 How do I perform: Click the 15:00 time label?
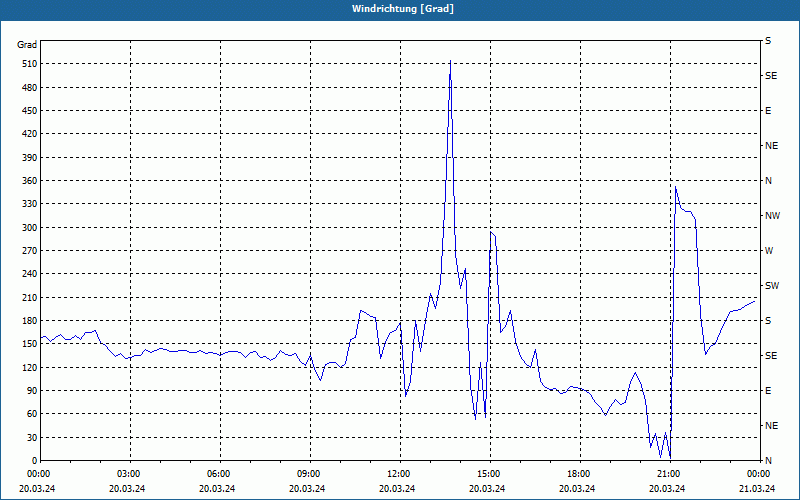click(x=490, y=474)
